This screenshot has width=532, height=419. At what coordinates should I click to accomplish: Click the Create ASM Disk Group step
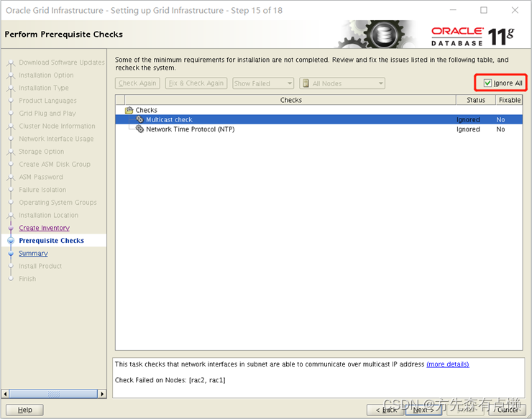[55, 164]
